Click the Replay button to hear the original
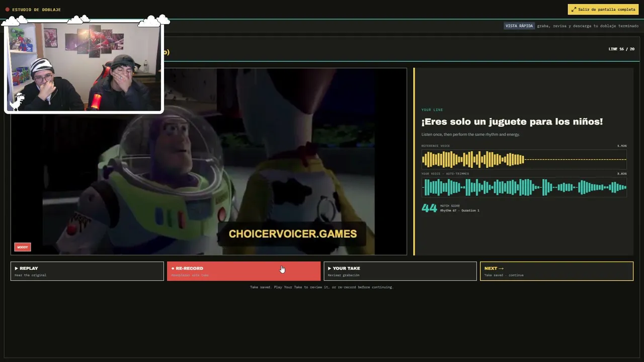 (x=87, y=271)
